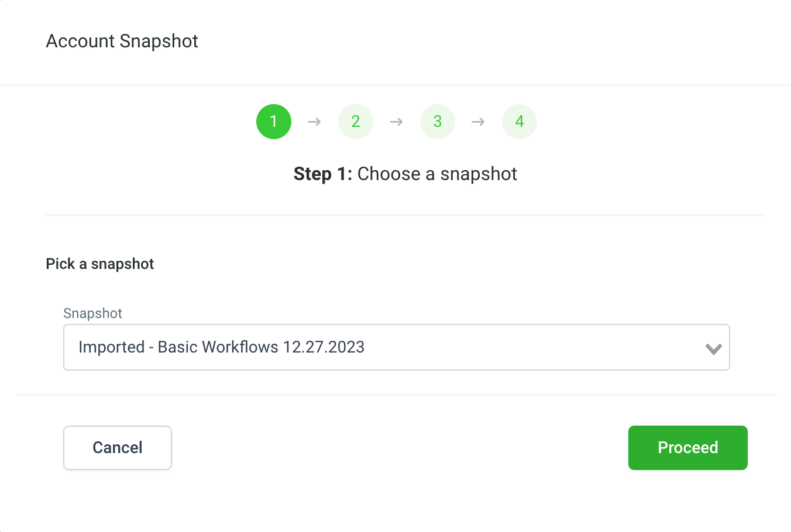Jump to step 2 indicator
791x532 pixels.
click(x=356, y=122)
